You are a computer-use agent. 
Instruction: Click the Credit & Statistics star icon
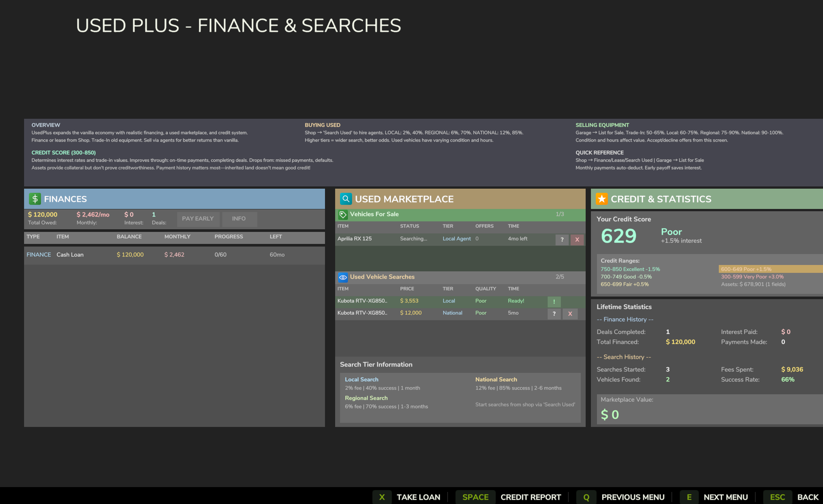(x=602, y=199)
